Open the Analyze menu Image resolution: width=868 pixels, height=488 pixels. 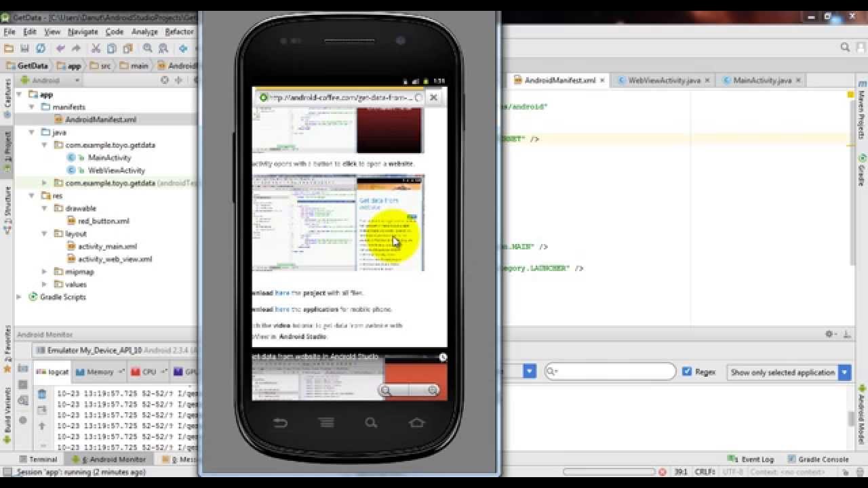click(144, 32)
